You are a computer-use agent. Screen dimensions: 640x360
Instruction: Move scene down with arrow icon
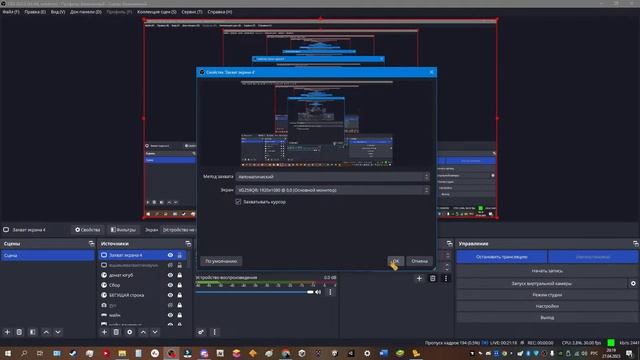point(58,332)
